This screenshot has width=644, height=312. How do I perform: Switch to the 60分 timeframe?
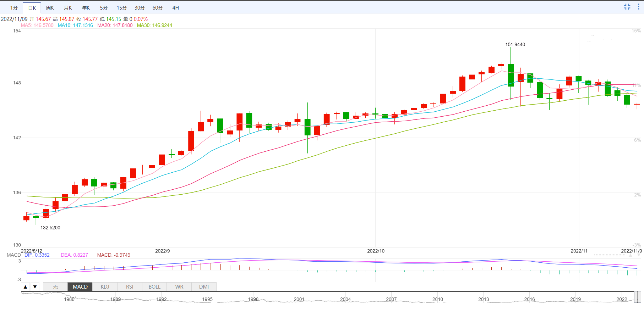point(158,8)
